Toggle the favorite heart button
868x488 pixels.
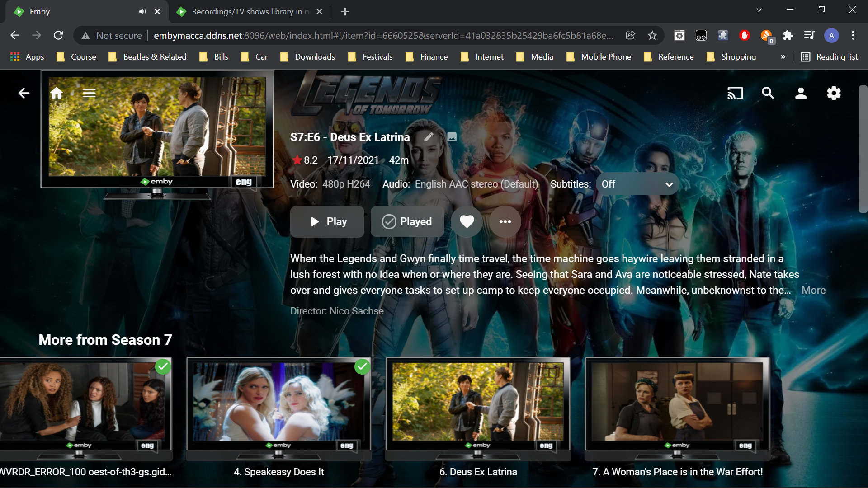[x=467, y=221]
